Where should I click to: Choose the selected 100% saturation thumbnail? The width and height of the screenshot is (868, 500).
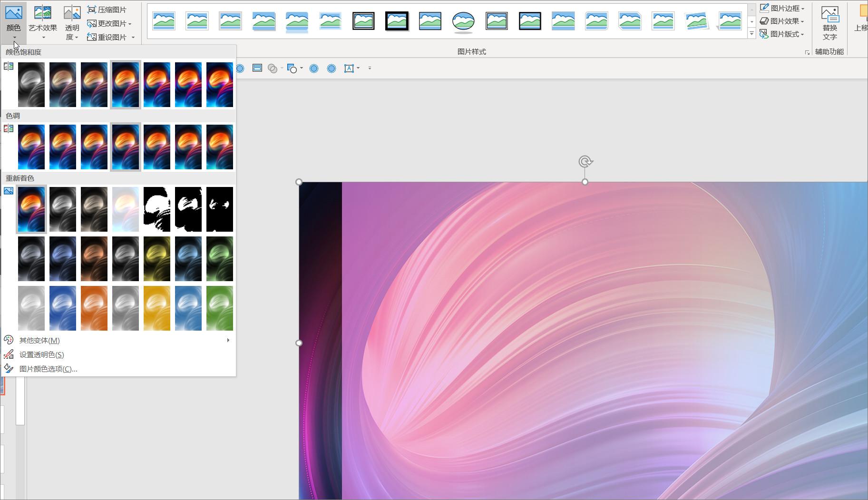126,85
